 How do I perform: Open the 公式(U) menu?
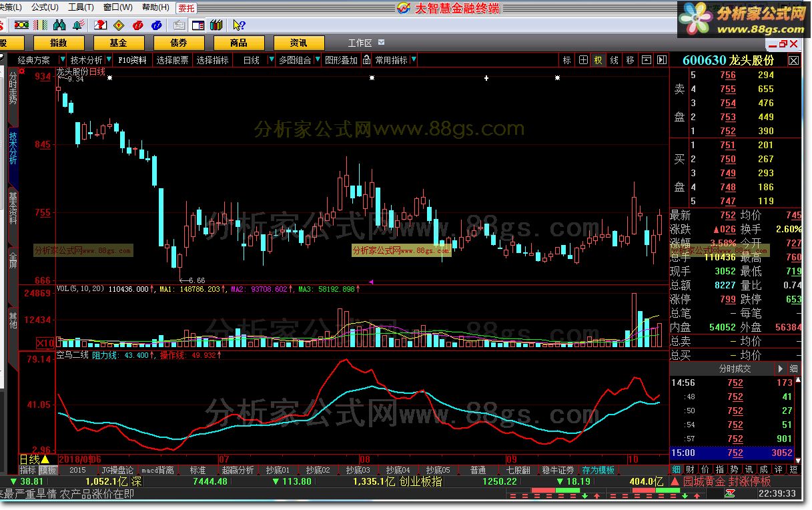click(45, 7)
